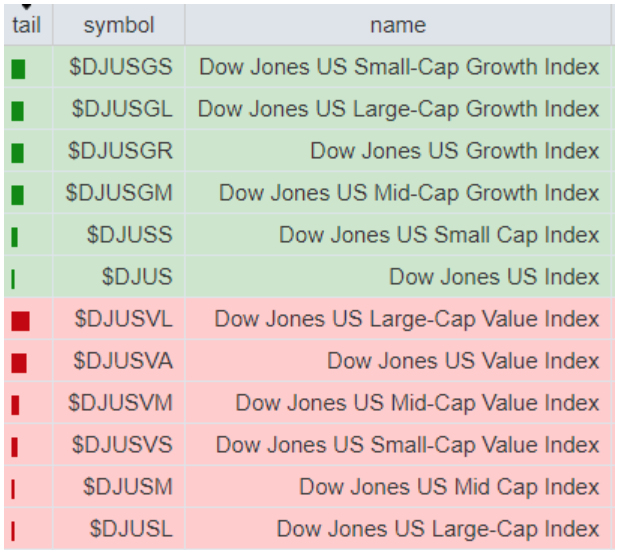Sort by the tail column header
The image size is (618, 550).
26,25
